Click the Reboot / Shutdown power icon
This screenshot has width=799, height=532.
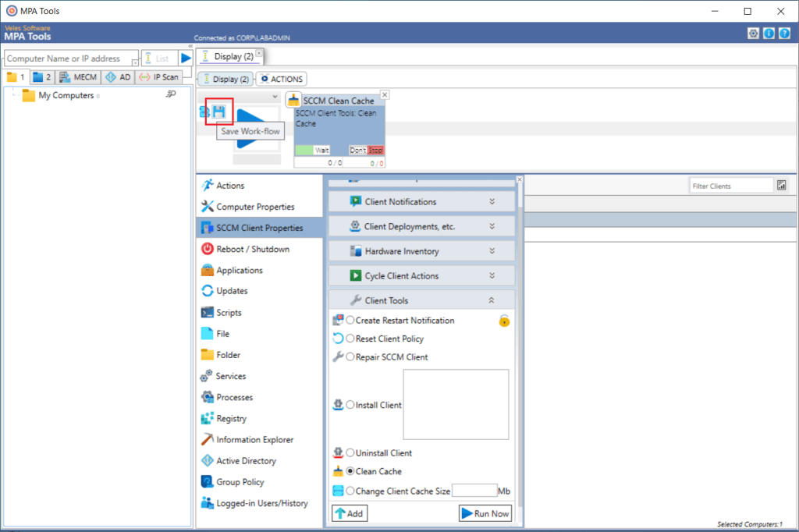point(208,249)
